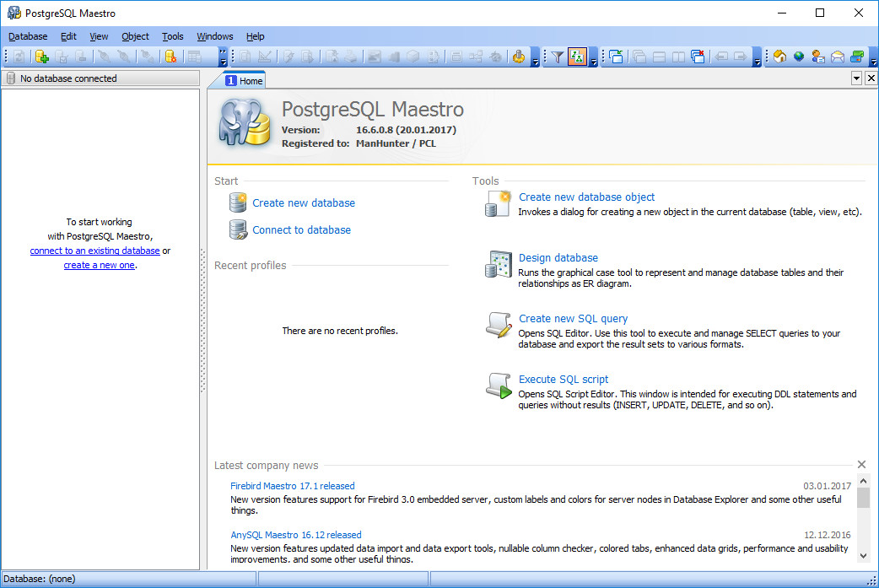The image size is (879, 588).
Task: Open the Execute SQL script link
Action: 563,380
